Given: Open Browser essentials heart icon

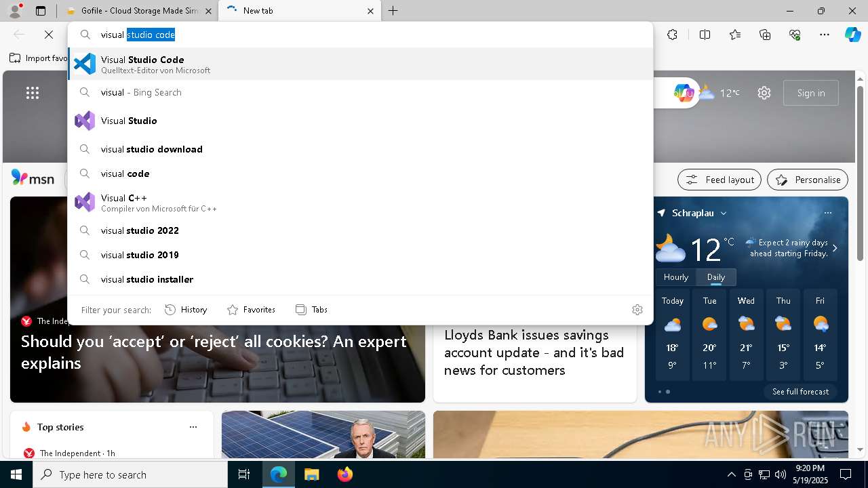Looking at the screenshot, I should tap(795, 35).
